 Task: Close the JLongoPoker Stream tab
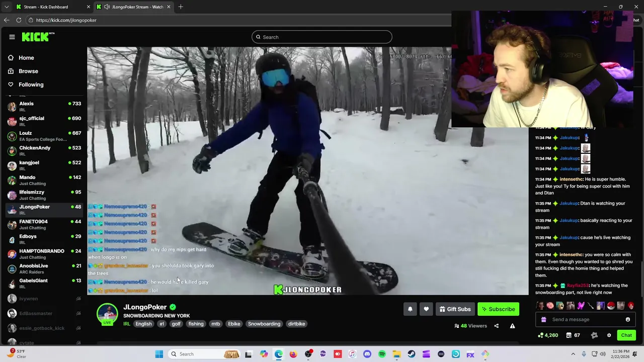pos(169,7)
